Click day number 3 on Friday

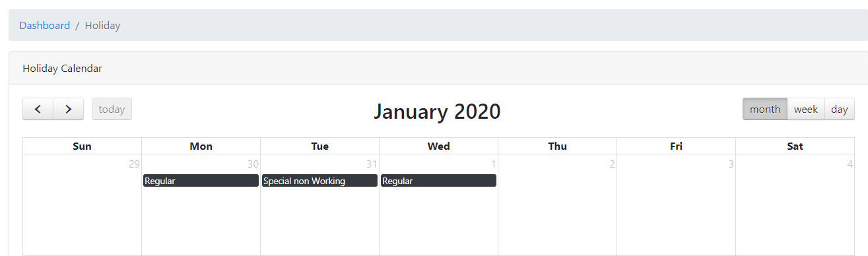(x=731, y=164)
